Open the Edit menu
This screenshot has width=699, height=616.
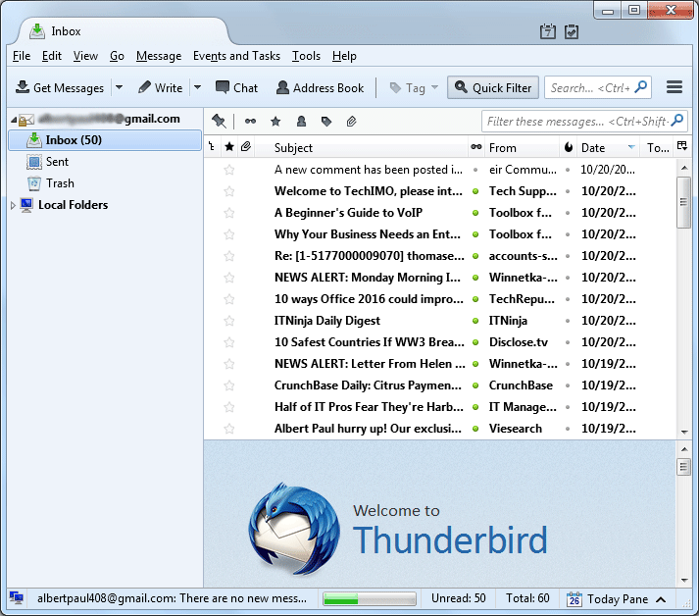pyautogui.click(x=52, y=56)
